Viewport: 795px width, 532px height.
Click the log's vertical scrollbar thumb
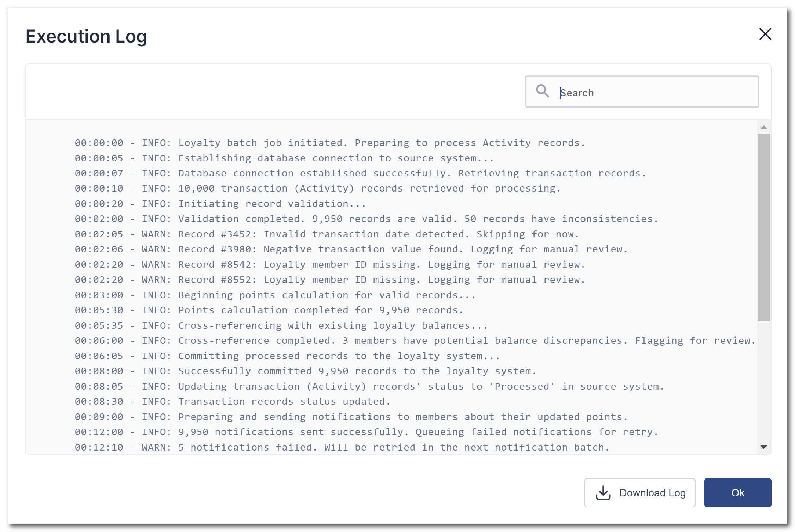coord(763,227)
